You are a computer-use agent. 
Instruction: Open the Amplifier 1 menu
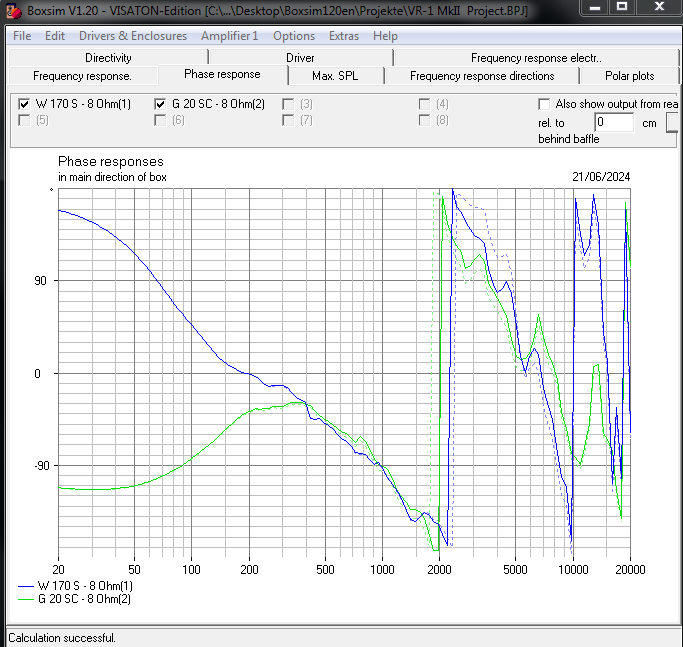230,36
